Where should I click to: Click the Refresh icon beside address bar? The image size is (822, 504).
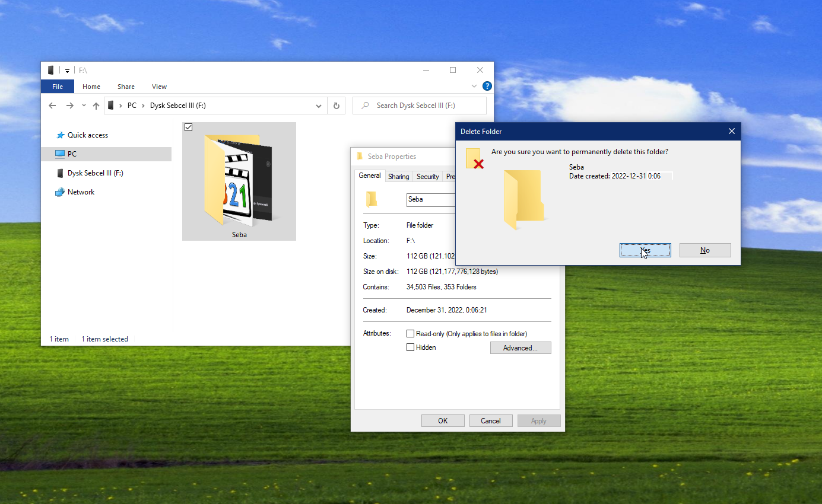click(336, 106)
